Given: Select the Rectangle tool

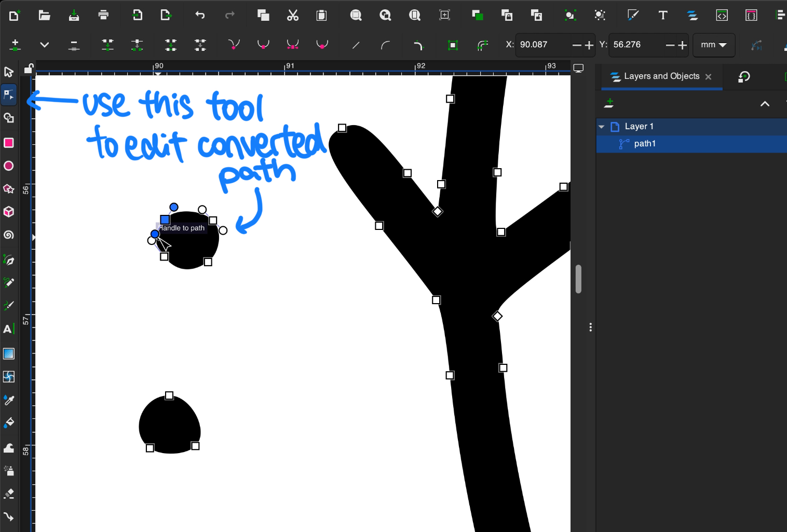Looking at the screenshot, I should (9, 143).
